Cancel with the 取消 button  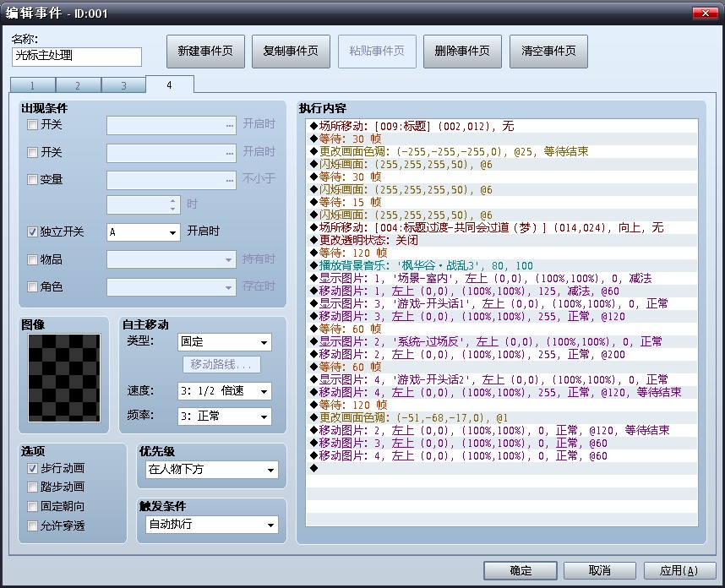(x=600, y=570)
